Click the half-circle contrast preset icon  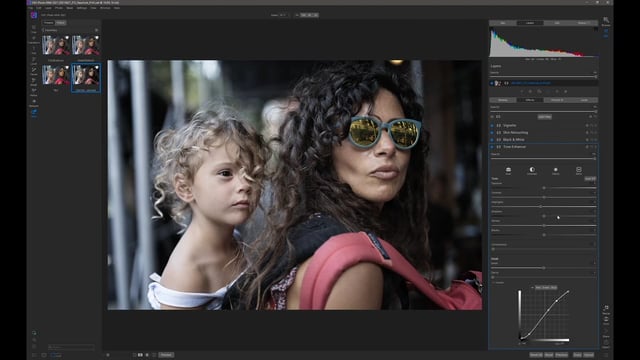pyautogui.click(x=532, y=170)
